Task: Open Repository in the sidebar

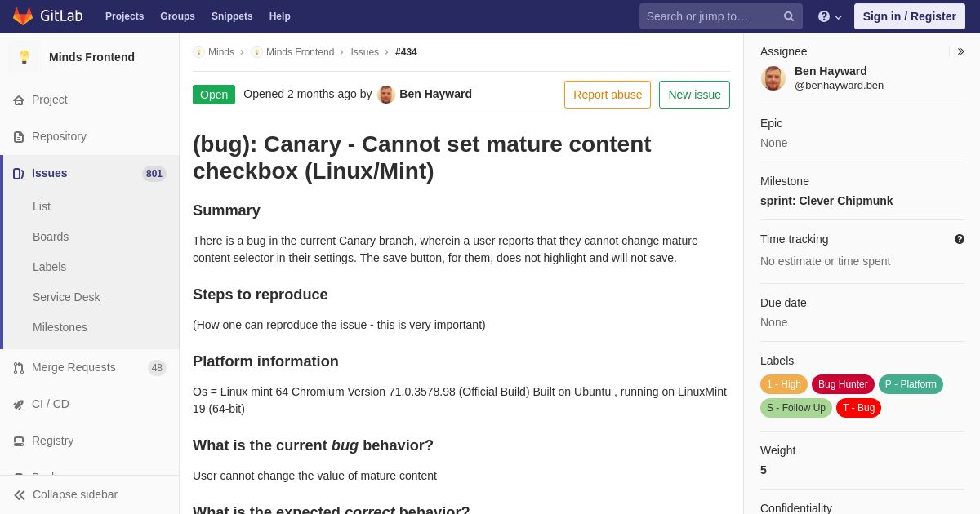Action: coord(59,136)
